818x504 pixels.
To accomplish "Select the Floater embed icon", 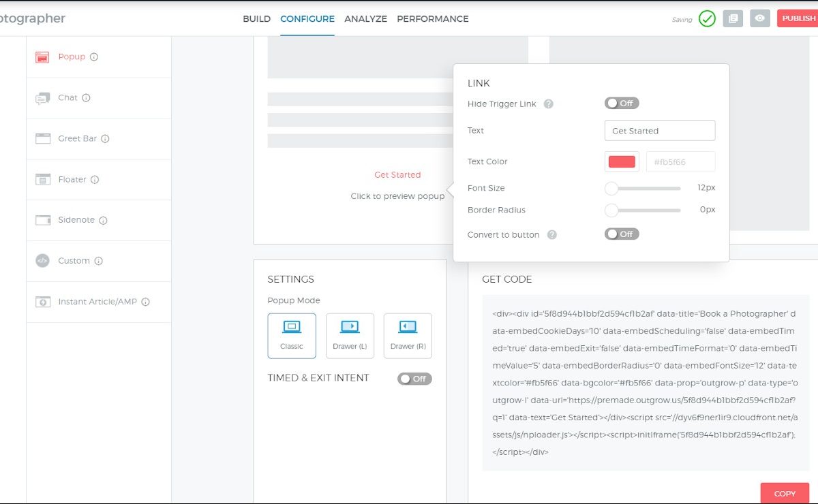I will pyautogui.click(x=42, y=180).
